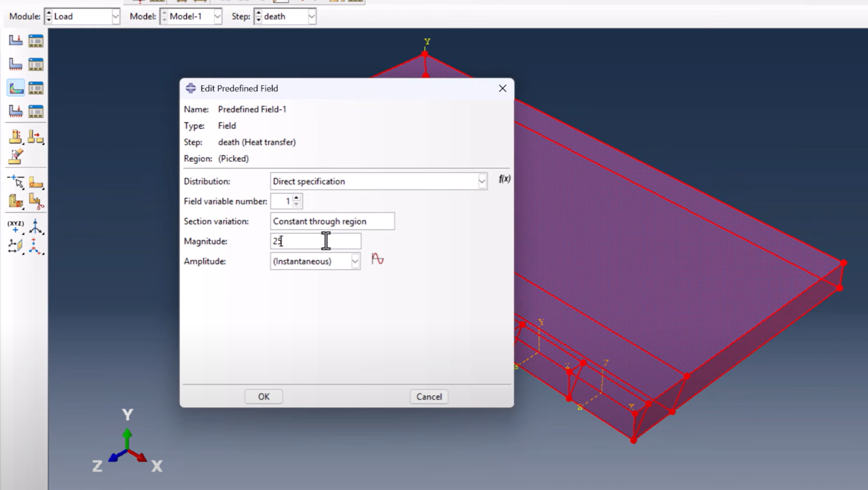This screenshot has height=490, width=868.
Task: Select the Create Load Case tool
Action: 16,111
